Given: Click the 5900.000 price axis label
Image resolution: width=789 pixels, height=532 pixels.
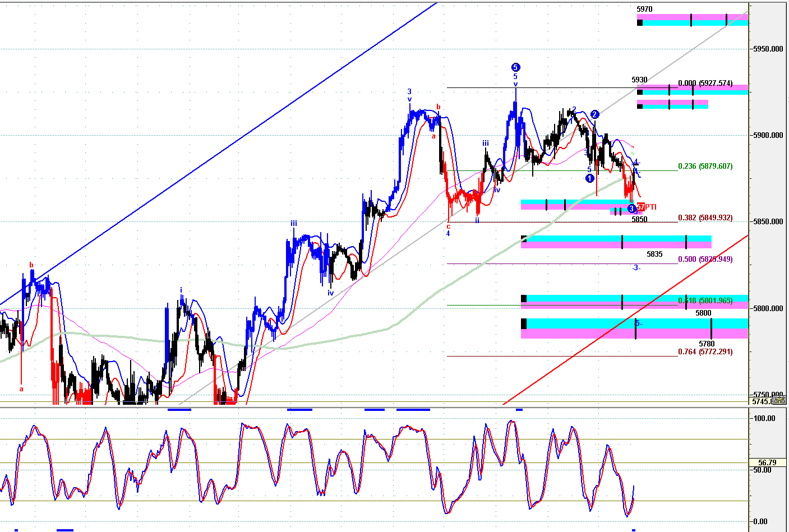Looking at the screenshot, I should point(768,135).
